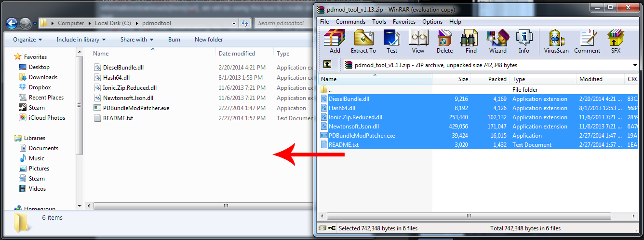The width and height of the screenshot is (644, 240).
Task: Click the Explorer Forward arrow button
Action: click(x=25, y=23)
